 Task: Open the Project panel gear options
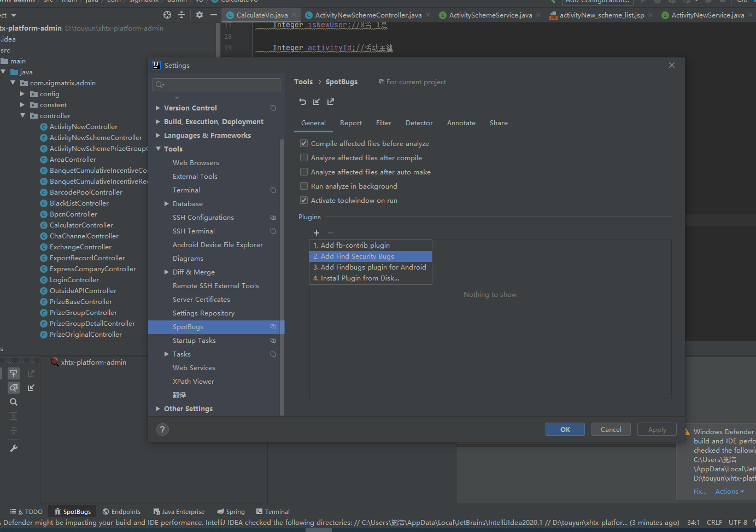click(200, 15)
